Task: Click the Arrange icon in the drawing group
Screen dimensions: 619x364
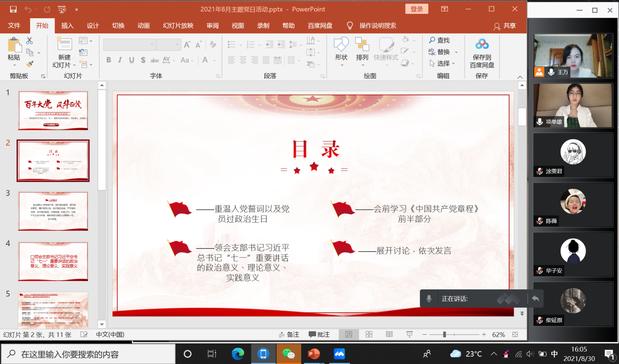Action: [x=362, y=44]
